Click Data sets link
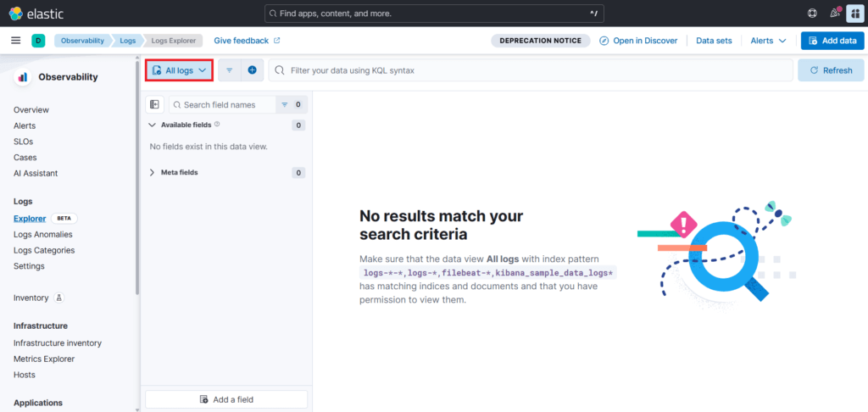The image size is (868, 412). point(714,41)
